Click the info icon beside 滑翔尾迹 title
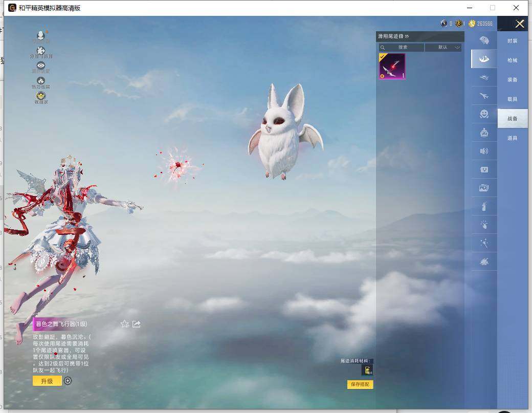Image resolution: width=532 pixels, height=413 pixels. 407,36
